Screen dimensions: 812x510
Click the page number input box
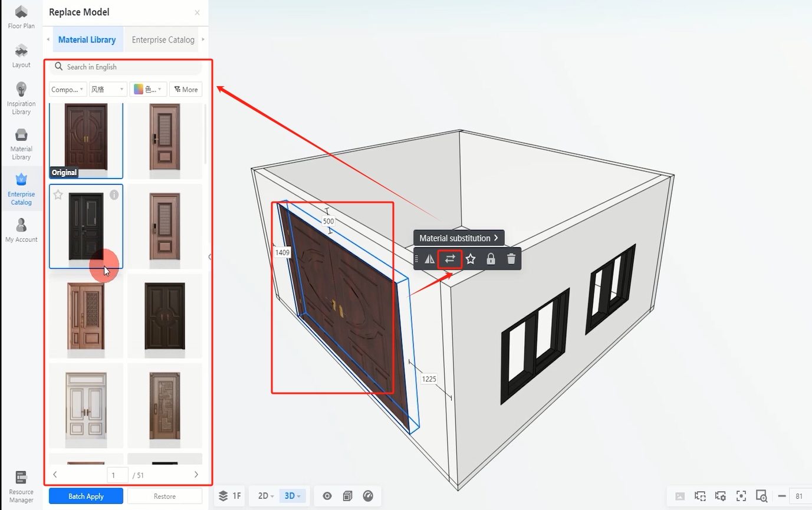pyautogui.click(x=117, y=475)
